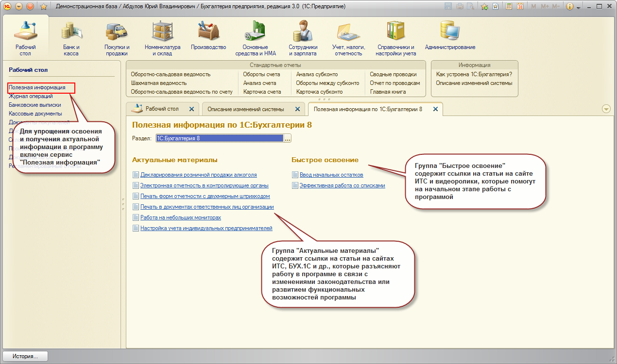Click the История... button

tap(25, 356)
